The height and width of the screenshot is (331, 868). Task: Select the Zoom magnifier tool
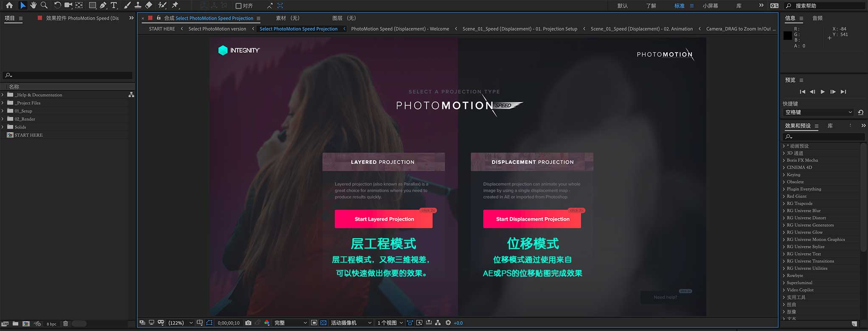[44, 6]
